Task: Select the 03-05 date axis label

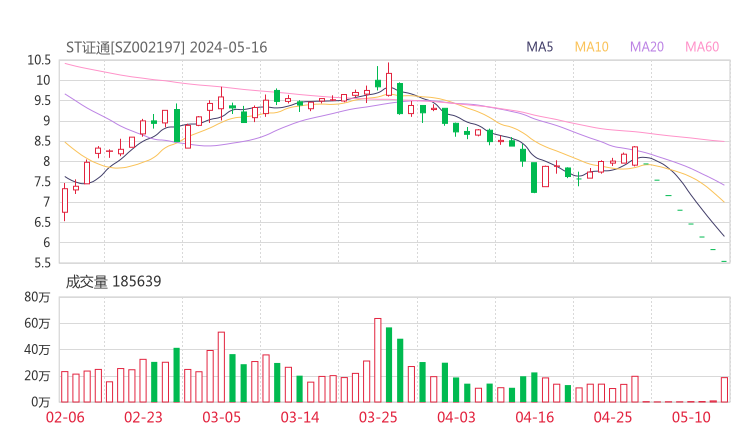Action: click(221, 417)
